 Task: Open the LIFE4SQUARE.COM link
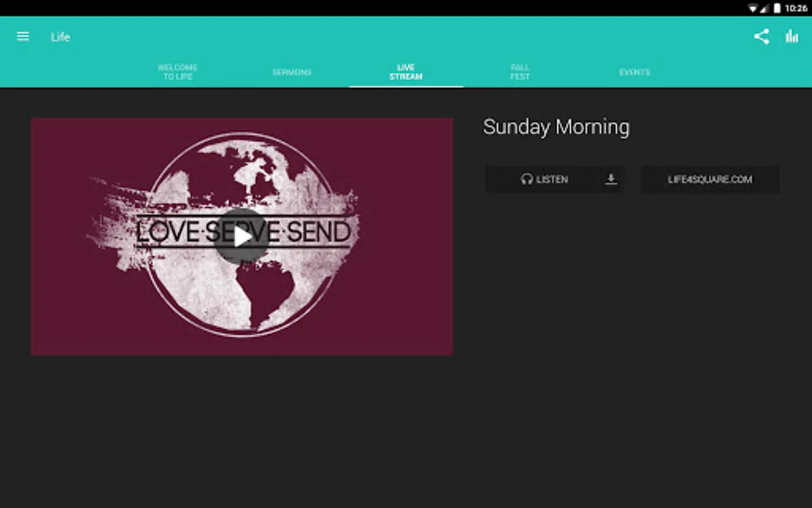pos(710,179)
